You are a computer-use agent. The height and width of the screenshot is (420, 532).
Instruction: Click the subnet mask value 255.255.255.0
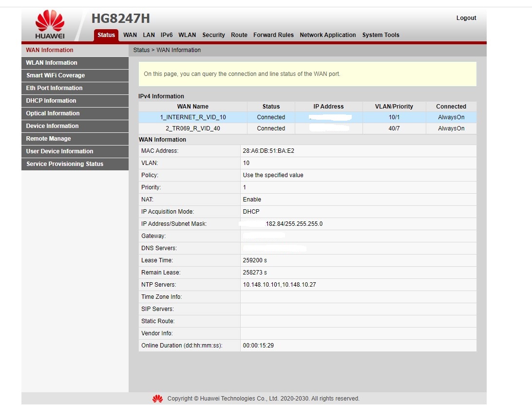coord(304,224)
